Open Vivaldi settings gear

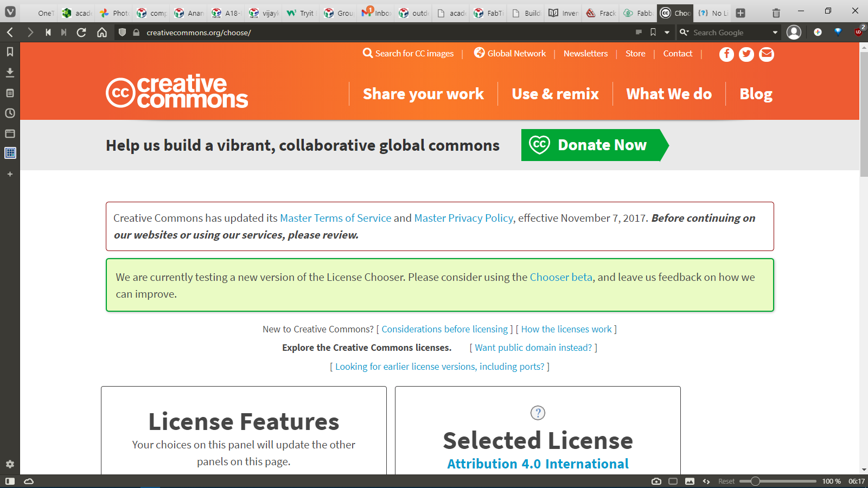click(x=10, y=464)
